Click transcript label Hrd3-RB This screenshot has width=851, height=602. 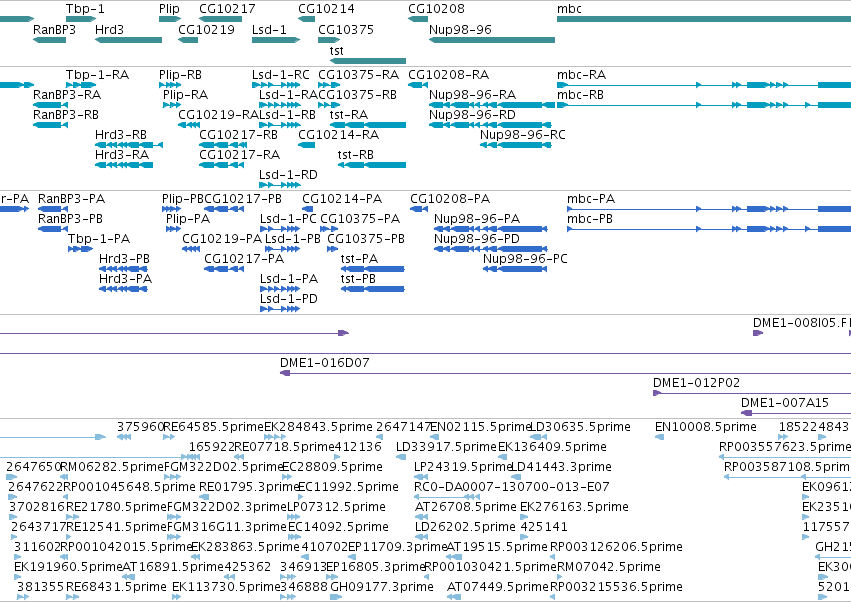click(121, 135)
